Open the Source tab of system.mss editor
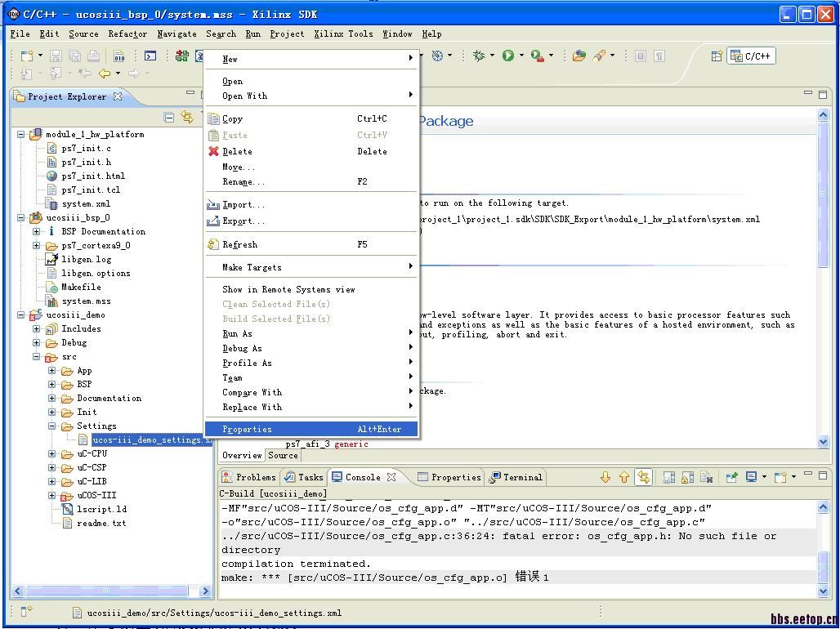 [x=283, y=455]
